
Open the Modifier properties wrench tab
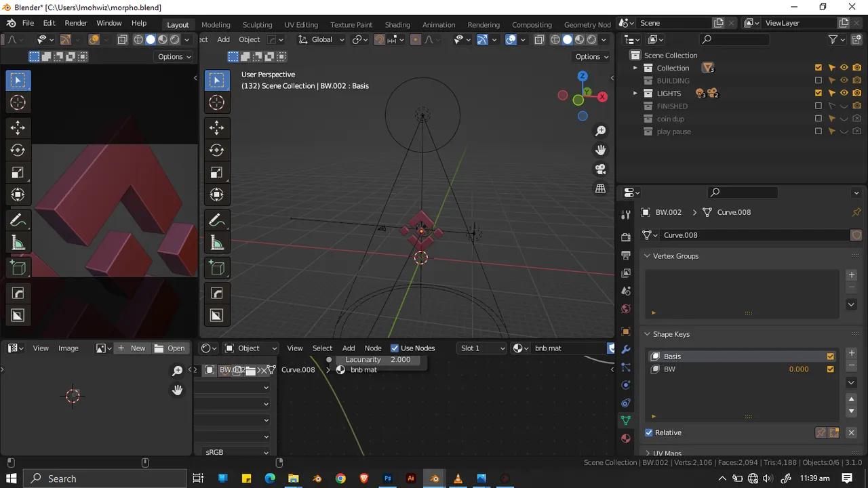coord(626,350)
